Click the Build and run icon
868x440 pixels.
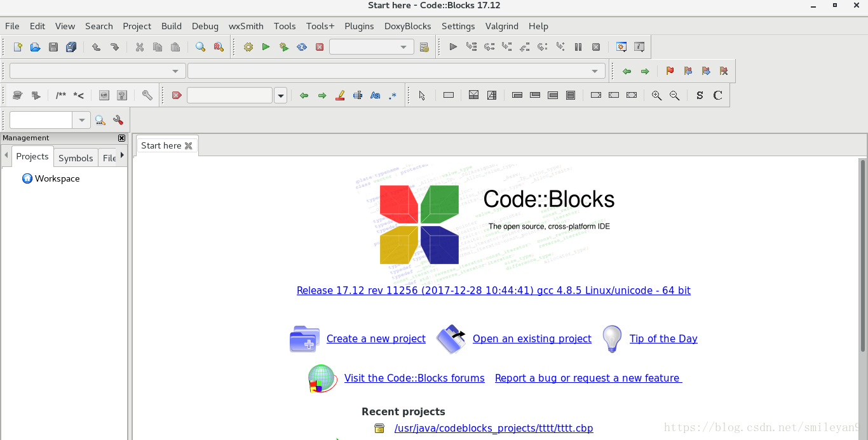284,47
